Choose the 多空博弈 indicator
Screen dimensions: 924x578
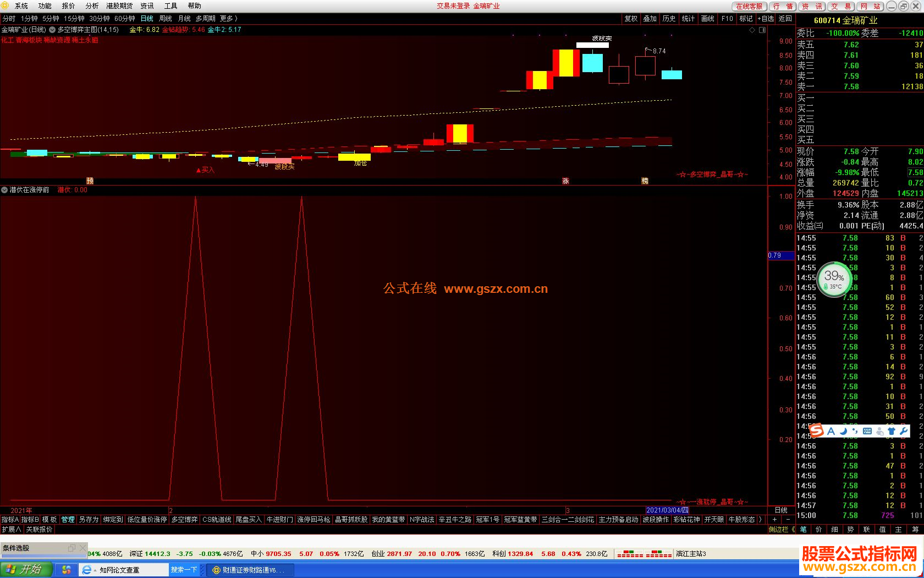tap(184, 520)
